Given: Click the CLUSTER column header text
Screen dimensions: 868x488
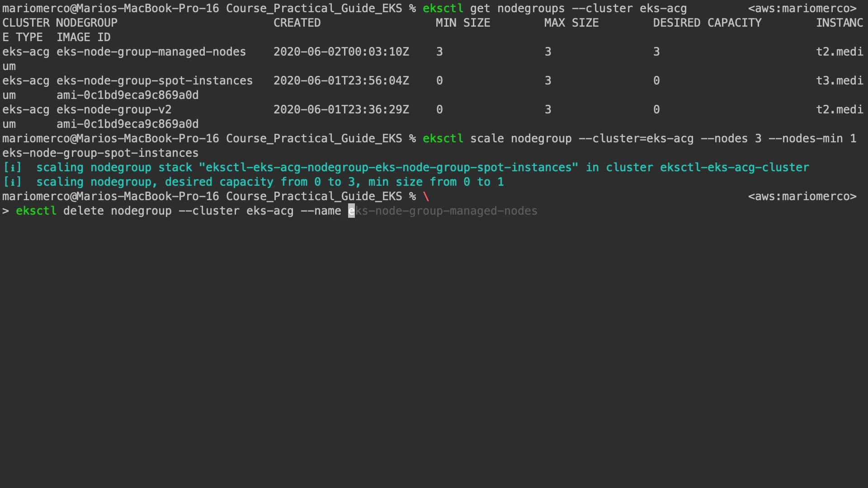Looking at the screenshot, I should pos(26,23).
